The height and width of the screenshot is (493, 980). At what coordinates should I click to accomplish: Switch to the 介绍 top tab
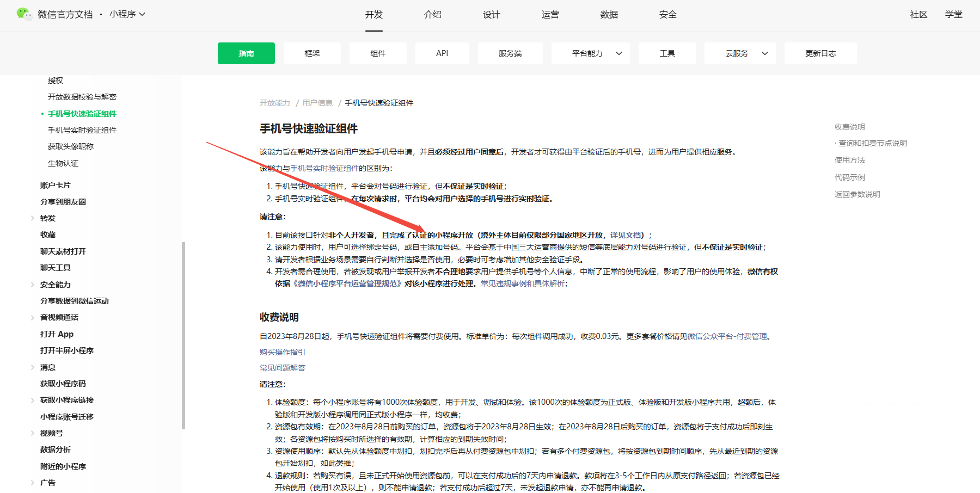[x=433, y=15]
